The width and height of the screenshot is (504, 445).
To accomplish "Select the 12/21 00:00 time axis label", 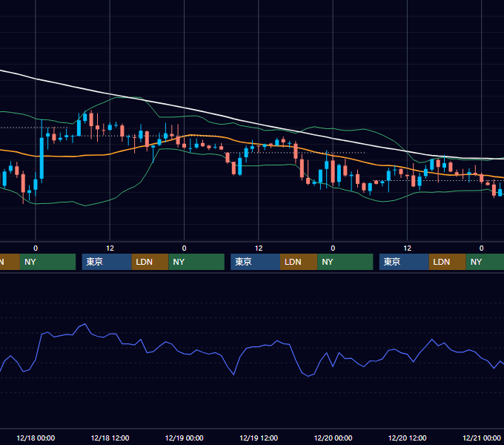I will pyautogui.click(x=482, y=438).
